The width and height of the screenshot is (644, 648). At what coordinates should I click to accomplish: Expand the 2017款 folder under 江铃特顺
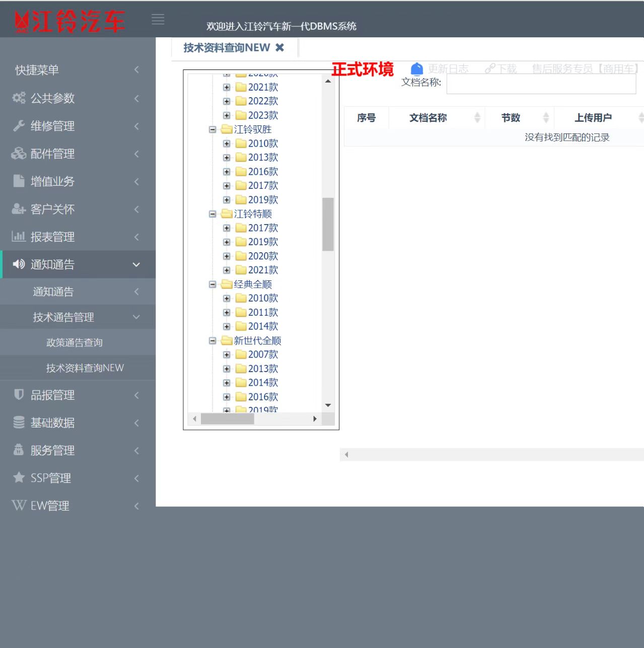point(227,228)
